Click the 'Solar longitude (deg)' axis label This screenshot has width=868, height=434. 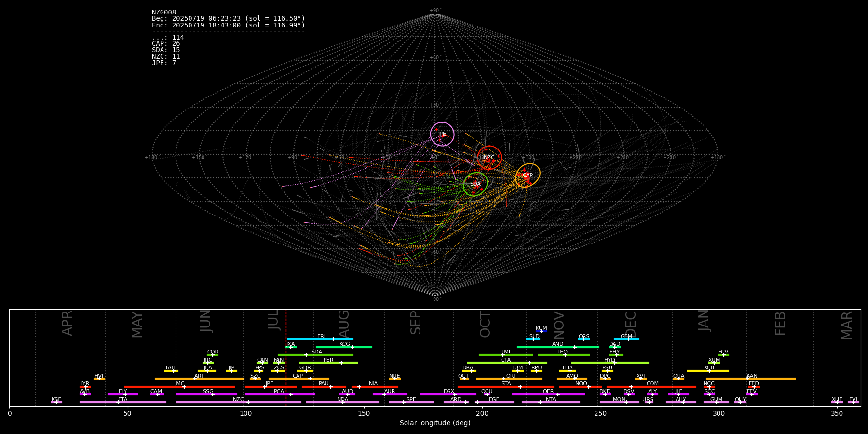[x=435, y=423]
